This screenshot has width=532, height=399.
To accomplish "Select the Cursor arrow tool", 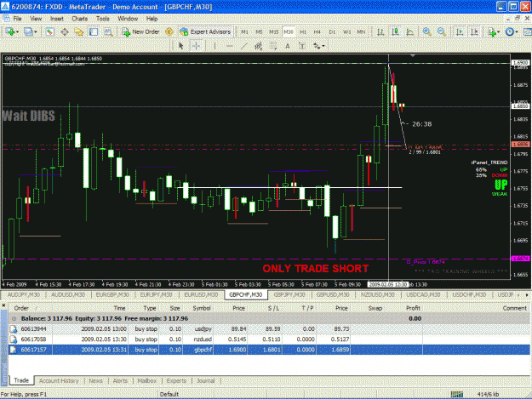I will pyautogui.click(x=180, y=45).
